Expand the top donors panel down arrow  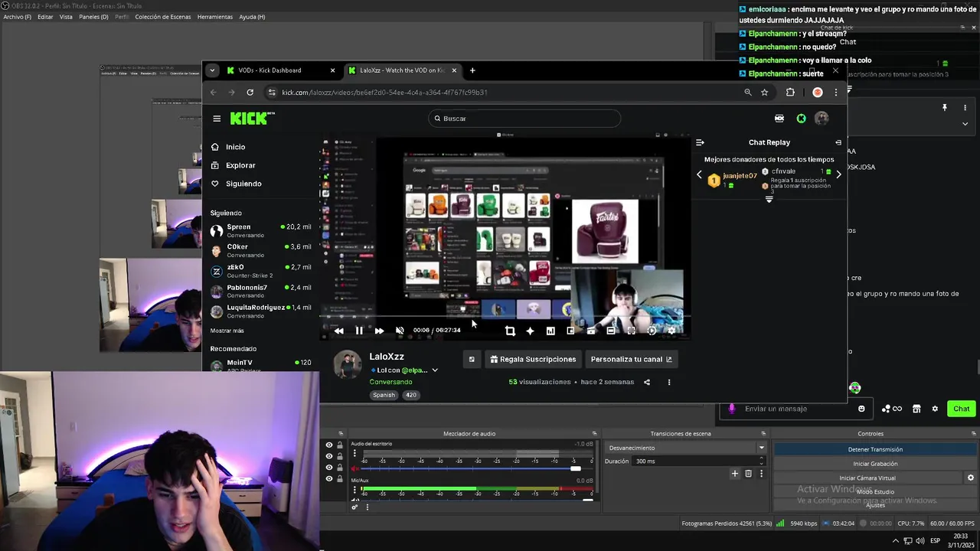tap(769, 199)
